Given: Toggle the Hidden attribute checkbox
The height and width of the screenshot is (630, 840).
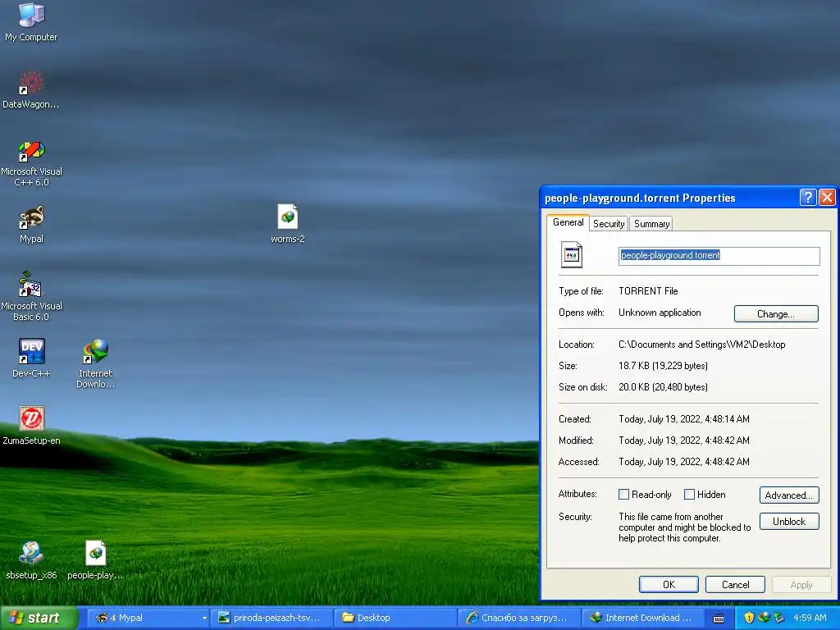Looking at the screenshot, I should [x=689, y=494].
